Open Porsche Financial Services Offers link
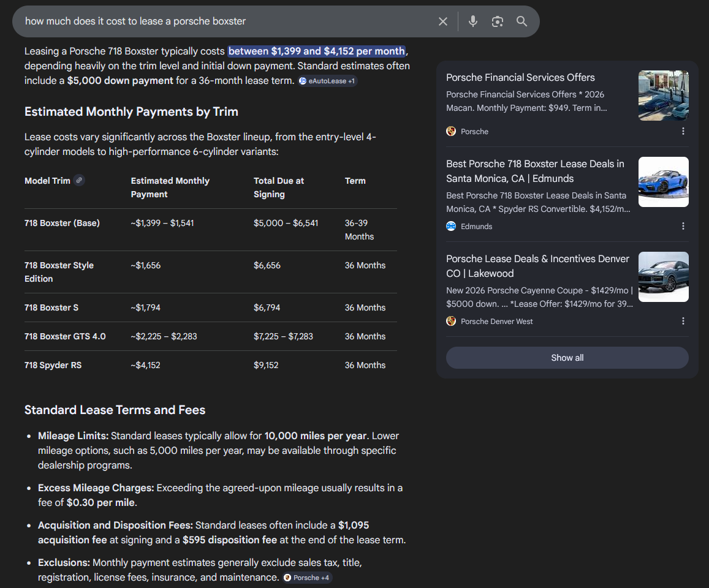 tap(520, 77)
